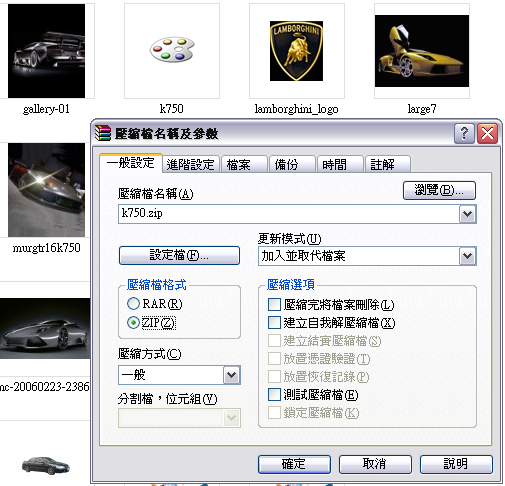Select the ZIP(Z) format radio button
Screen dimensions: 505x486
[x=151, y=323]
